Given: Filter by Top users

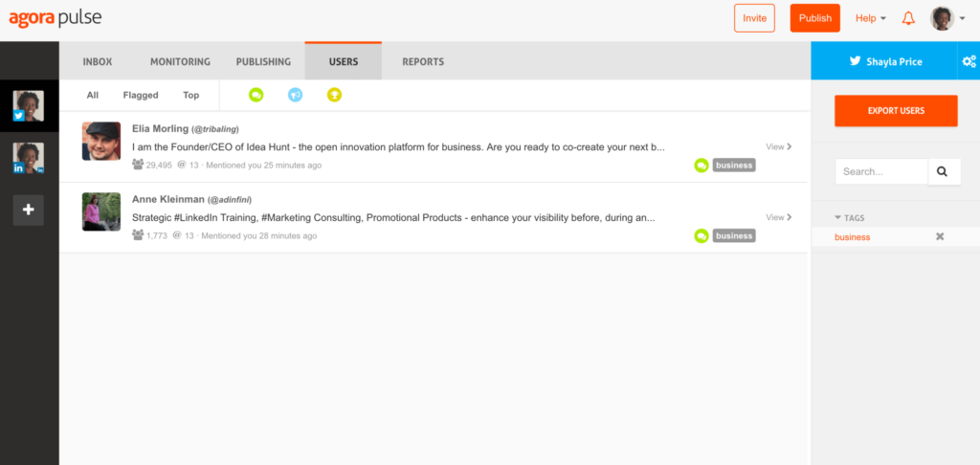Looking at the screenshot, I should coord(191,95).
